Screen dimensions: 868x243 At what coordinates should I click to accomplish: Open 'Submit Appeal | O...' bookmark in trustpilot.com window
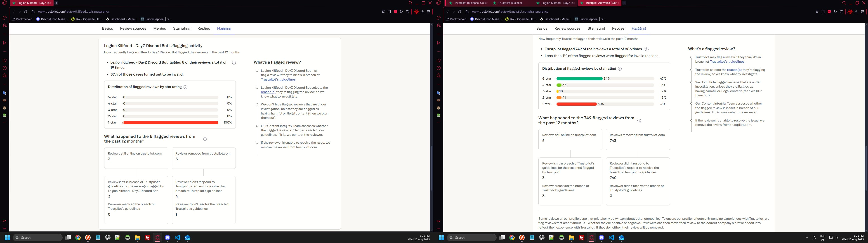point(590,19)
